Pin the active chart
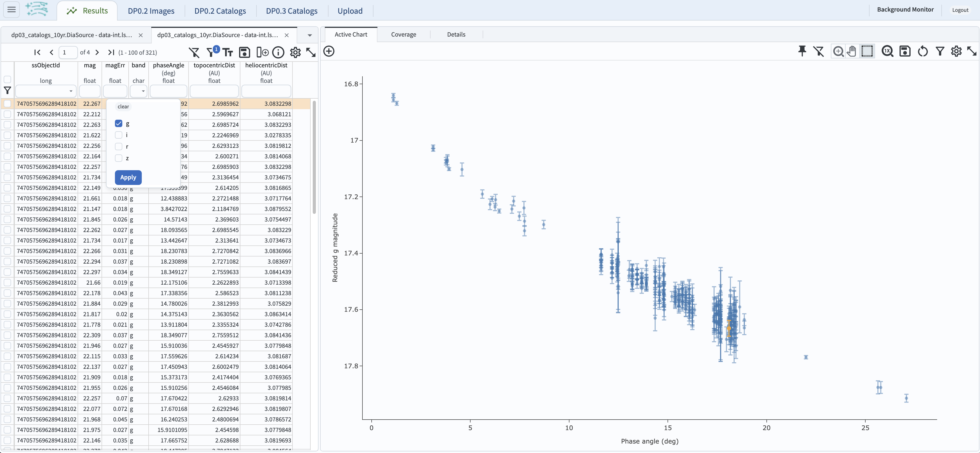The height and width of the screenshot is (453, 980). [802, 51]
